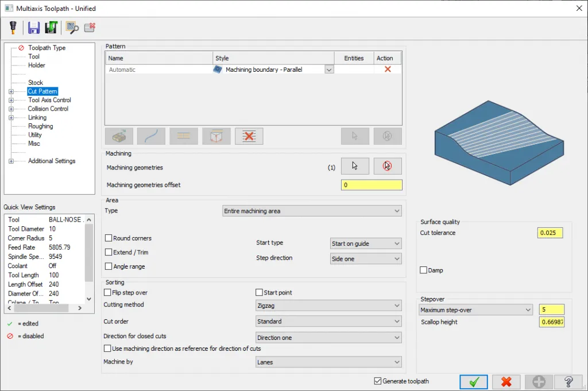Screen dimensions: 588x391
Task: Open the Machine by Lanes dropdown
Action: (328, 362)
